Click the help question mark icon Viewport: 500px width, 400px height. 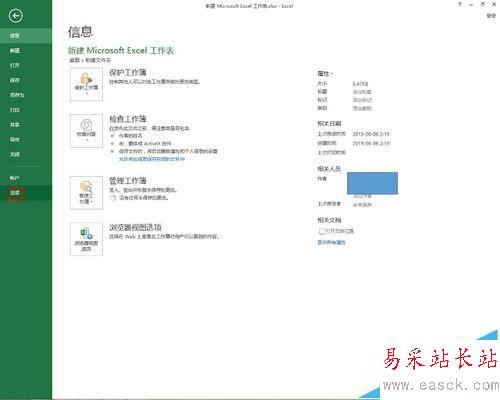[460, 5]
